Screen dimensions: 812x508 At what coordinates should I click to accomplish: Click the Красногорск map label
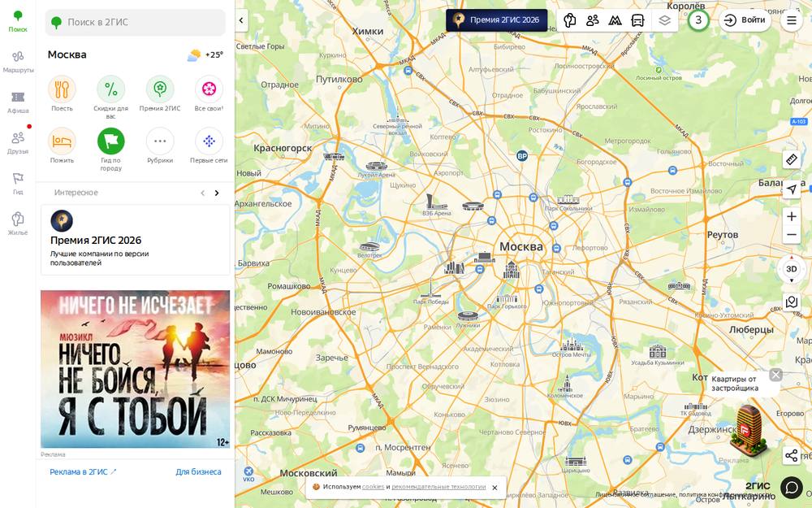point(283,148)
